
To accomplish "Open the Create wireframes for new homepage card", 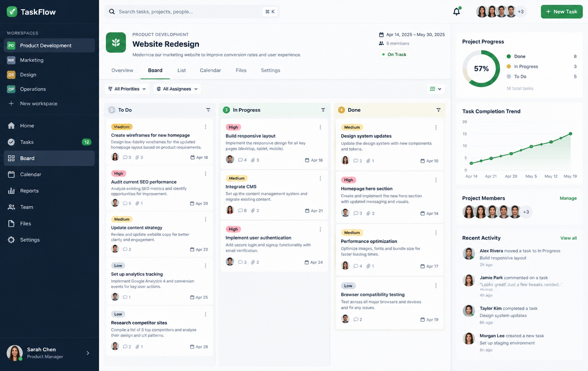I will [160, 142].
